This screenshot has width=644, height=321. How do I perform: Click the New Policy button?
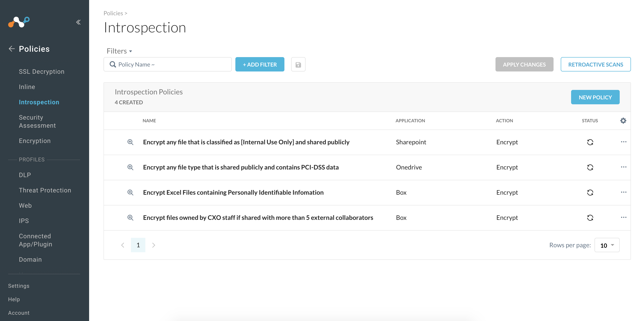tap(595, 97)
